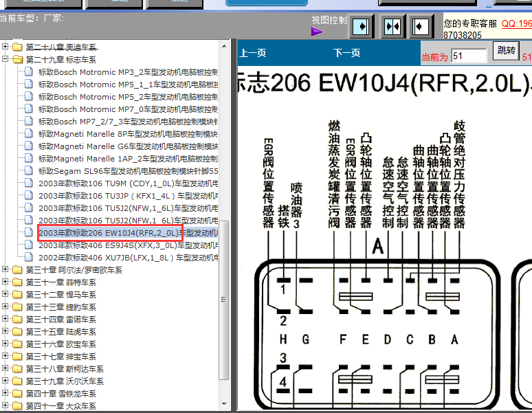The height and width of the screenshot is (413, 532).
Task: Click the center-split view control icon
Action: click(x=392, y=26)
